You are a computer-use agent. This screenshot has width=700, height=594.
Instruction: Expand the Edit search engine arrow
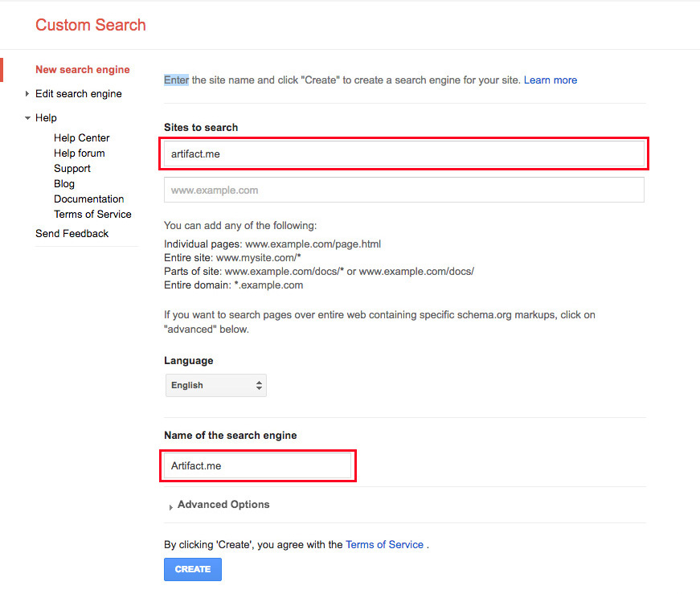[27, 94]
